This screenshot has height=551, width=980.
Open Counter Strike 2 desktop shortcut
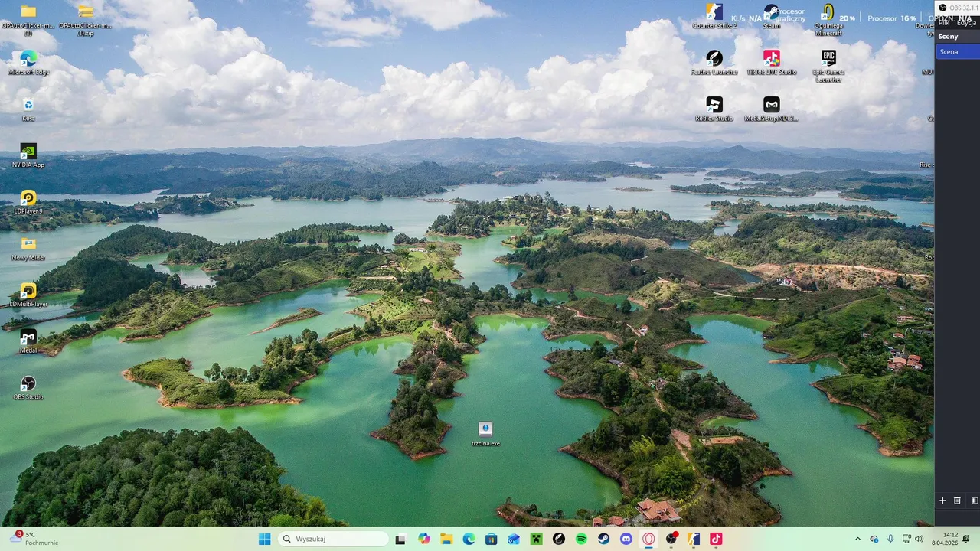coord(714,15)
